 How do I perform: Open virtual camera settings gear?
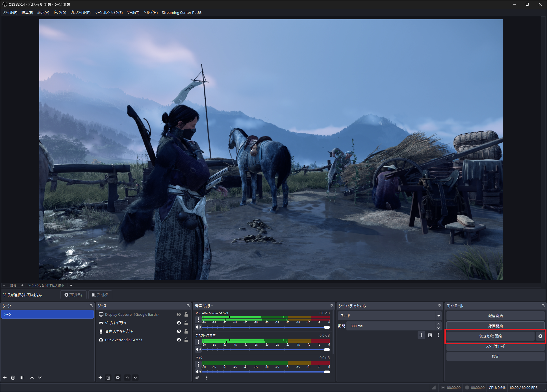540,336
